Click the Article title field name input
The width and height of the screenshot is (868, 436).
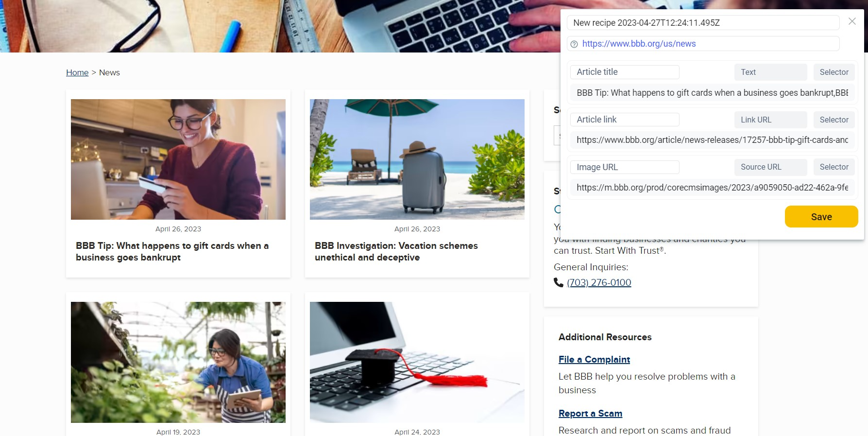(x=625, y=72)
